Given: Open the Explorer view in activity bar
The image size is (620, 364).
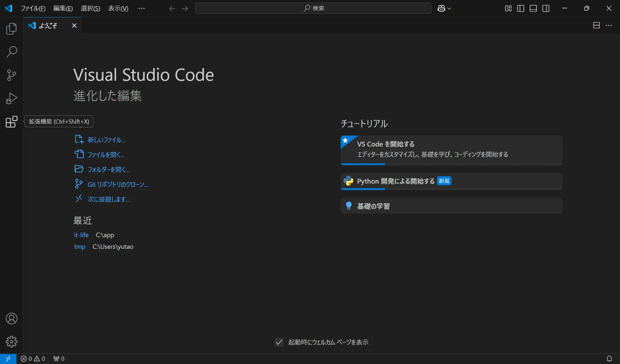Looking at the screenshot, I should coord(12,29).
